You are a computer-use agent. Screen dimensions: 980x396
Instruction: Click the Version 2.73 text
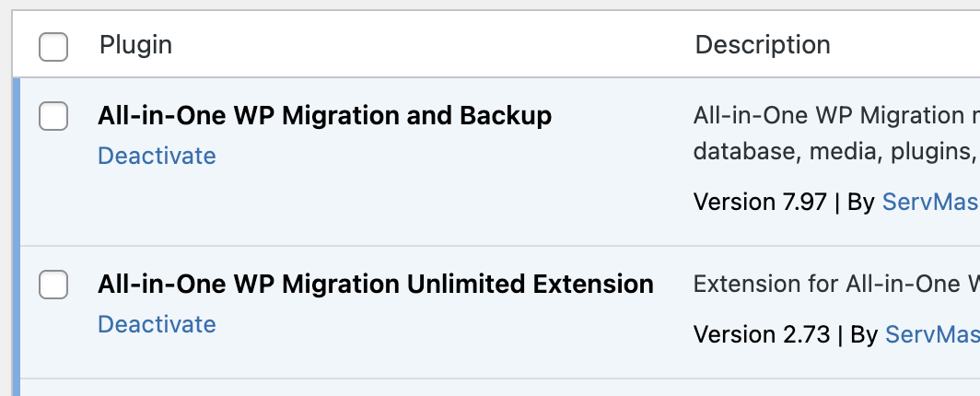[x=762, y=333]
